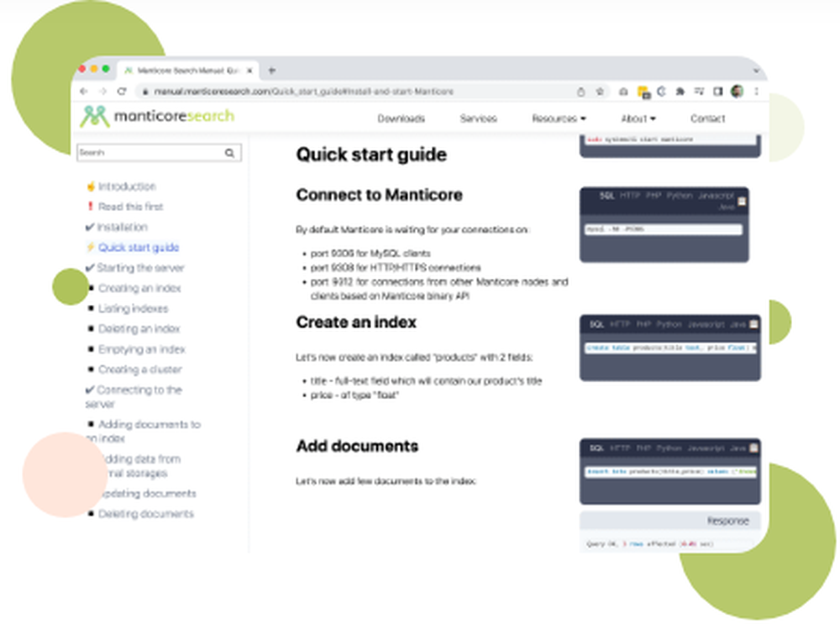Go to Deleting an index in the sidebar
Screen dimensions: 840x635
click(139, 329)
